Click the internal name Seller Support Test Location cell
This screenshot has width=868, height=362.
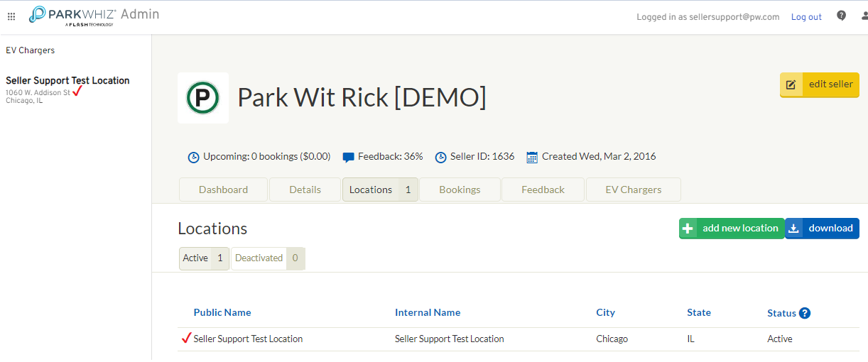point(450,339)
